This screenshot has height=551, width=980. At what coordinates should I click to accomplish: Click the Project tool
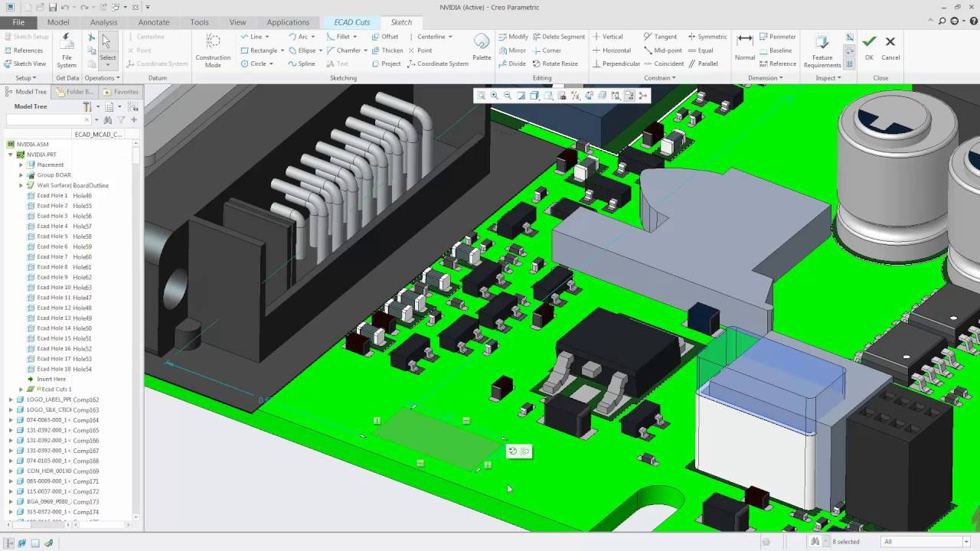(x=386, y=64)
